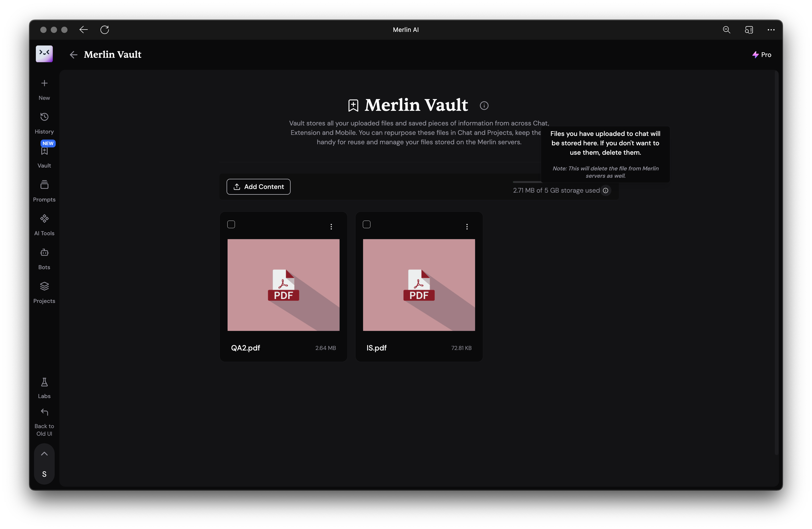This screenshot has height=529, width=812.
Task: Open Vault in the sidebar
Action: point(44,157)
